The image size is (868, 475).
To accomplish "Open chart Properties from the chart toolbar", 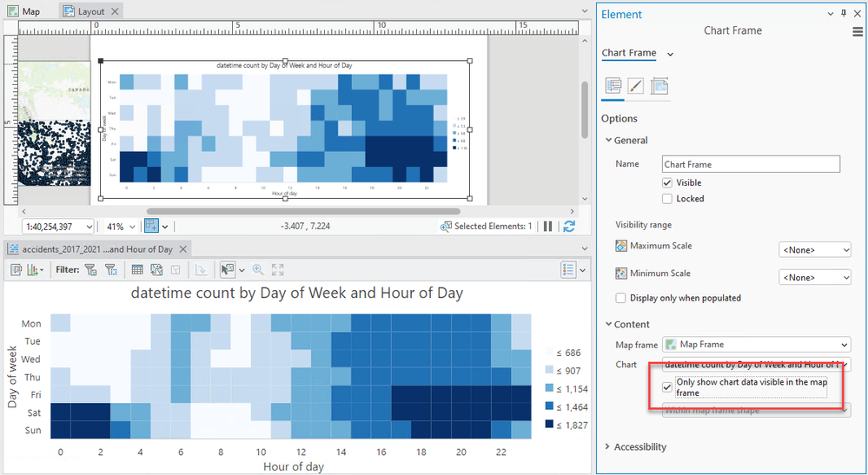I will tap(16, 270).
